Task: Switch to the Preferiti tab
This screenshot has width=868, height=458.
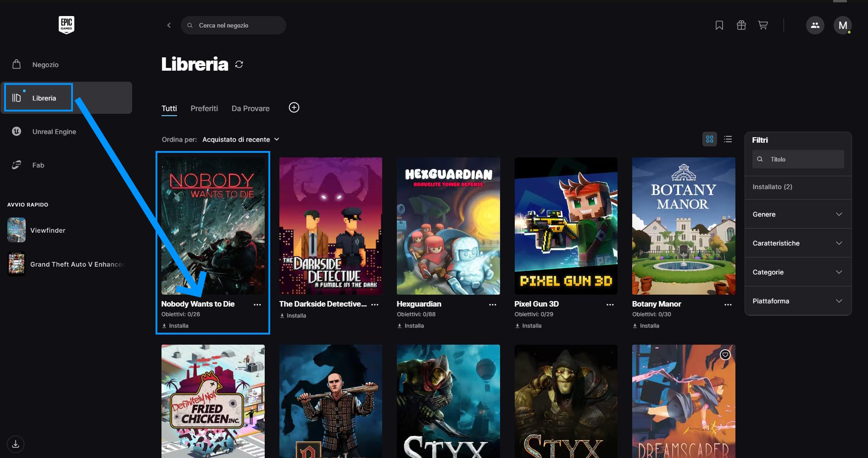Action: [204, 108]
